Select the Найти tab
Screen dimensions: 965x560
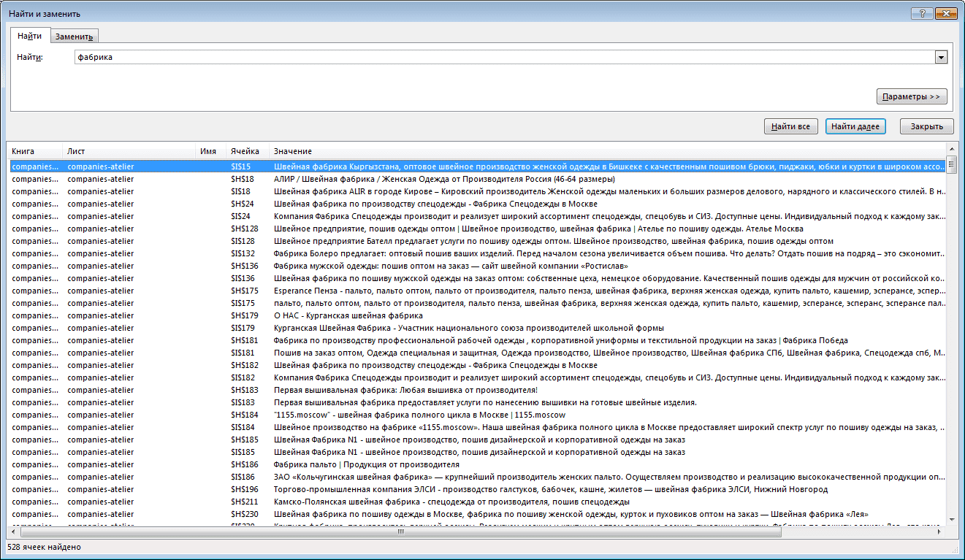point(30,36)
